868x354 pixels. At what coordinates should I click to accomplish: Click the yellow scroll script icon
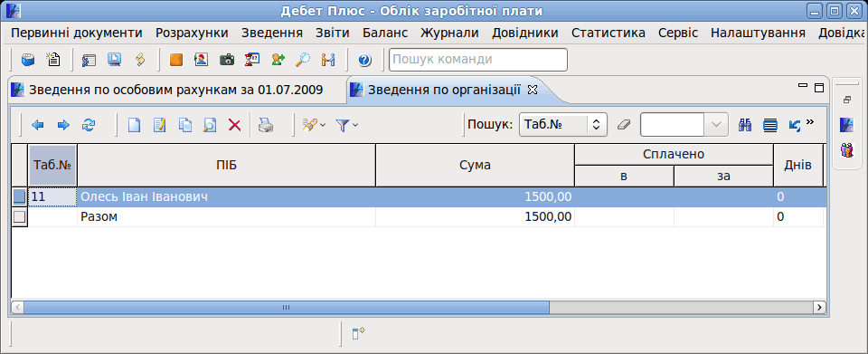click(140, 60)
